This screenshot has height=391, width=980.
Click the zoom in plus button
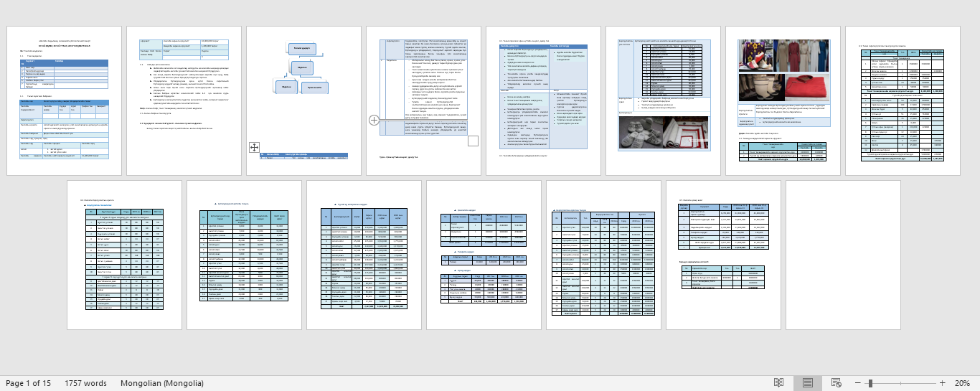coord(942,383)
